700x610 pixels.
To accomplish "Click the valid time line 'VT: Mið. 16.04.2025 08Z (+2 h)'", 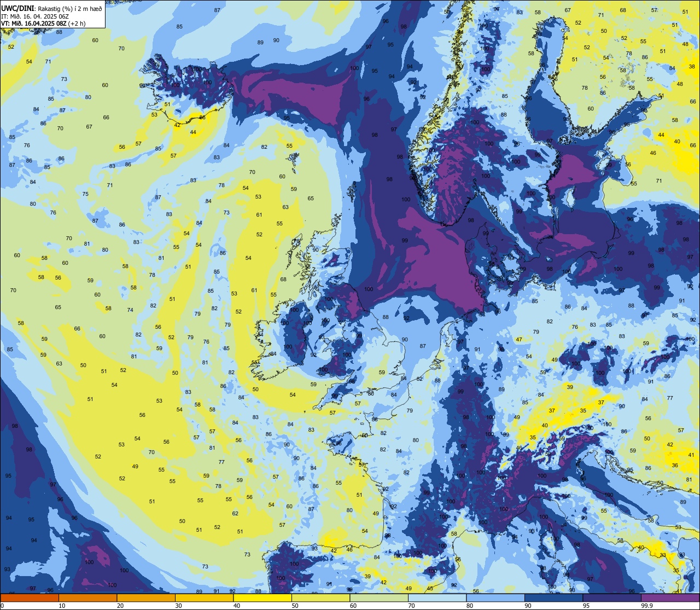I will (x=43, y=24).
